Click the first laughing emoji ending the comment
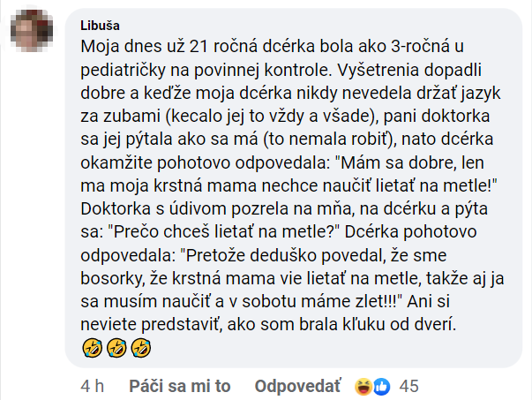 (91, 350)
